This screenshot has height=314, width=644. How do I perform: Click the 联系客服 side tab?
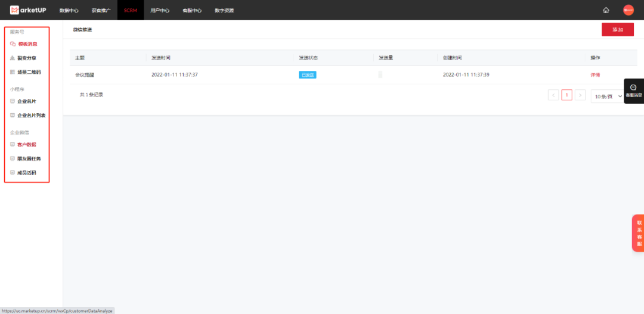[638, 233]
